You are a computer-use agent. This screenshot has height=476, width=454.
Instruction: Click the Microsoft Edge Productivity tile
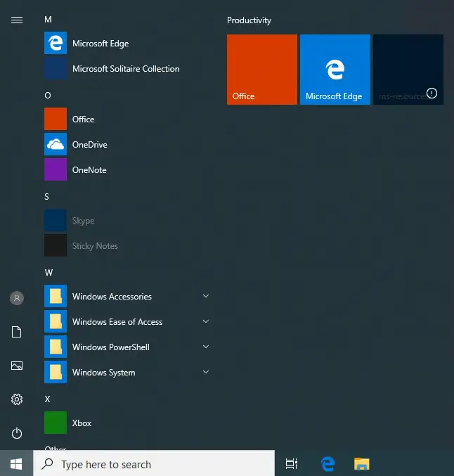point(335,70)
